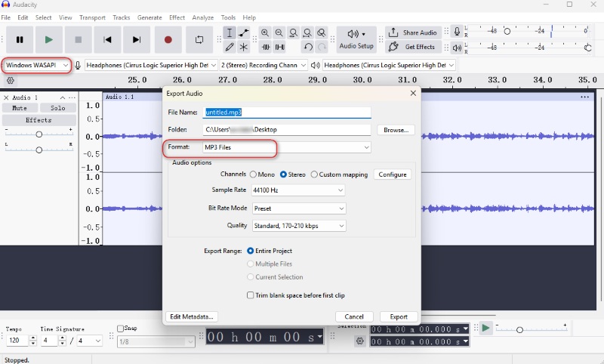Open the Format MP3 Files dropdown
This screenshot has height=364, width=604.
coord(287,147)
